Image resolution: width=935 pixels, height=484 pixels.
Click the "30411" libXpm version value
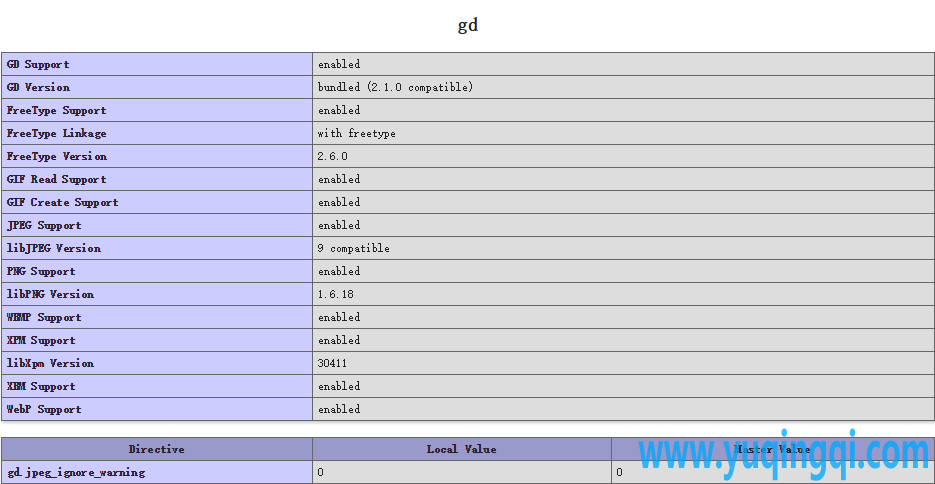click(x=333, y=363)
